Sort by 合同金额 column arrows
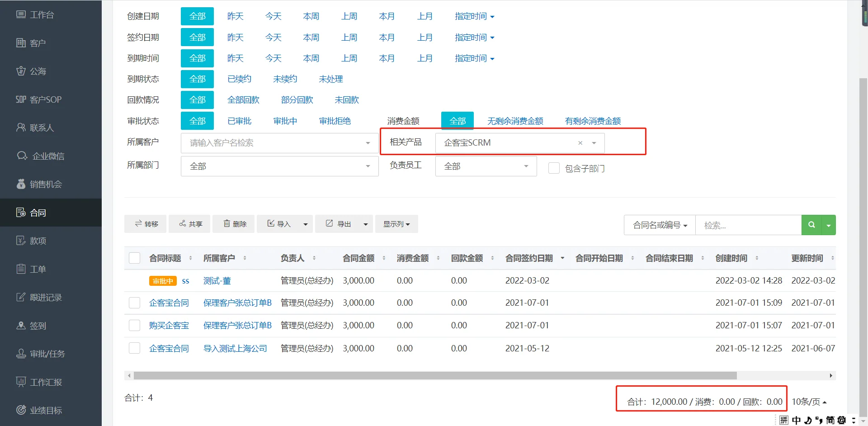 (384, 258)
